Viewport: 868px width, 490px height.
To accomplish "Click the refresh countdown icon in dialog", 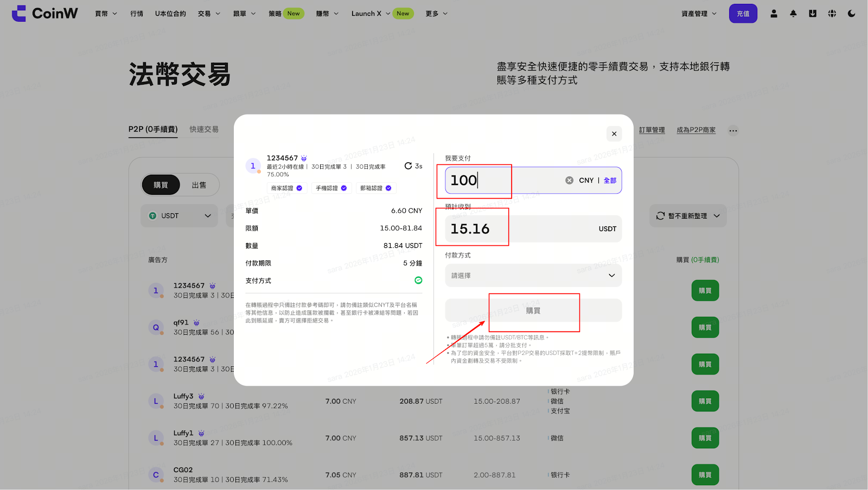I will 408,166.
